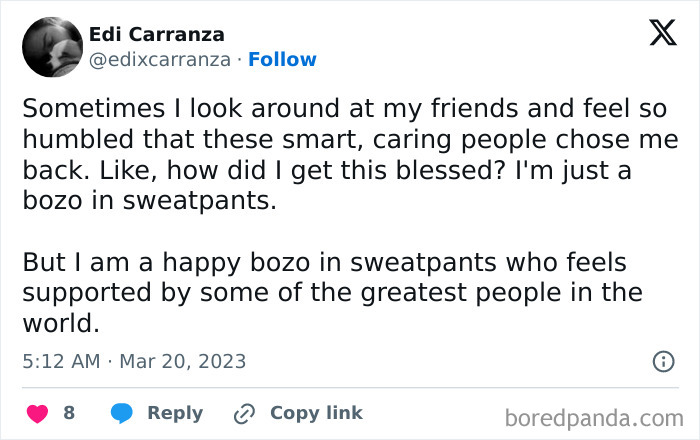Click the phrase 'bozo in sweatpants.' in the first paragraph
The image size is (700, 440).
(150, 201)
